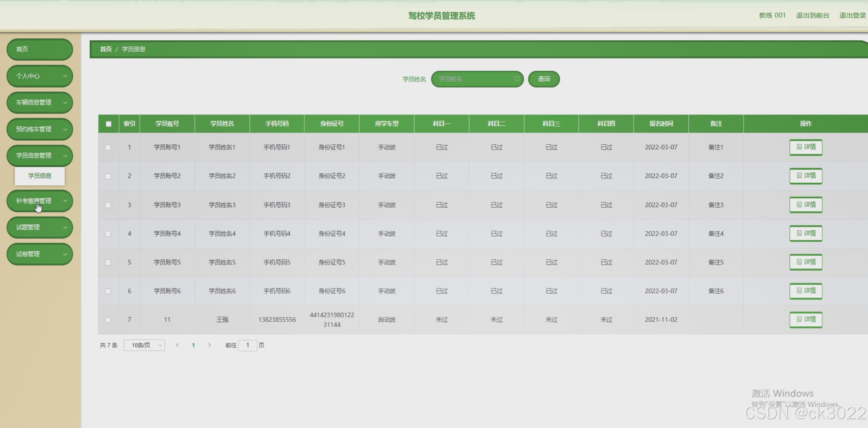Go to next page arrow in pagination
868x428 pixels.
coord(209,345)
